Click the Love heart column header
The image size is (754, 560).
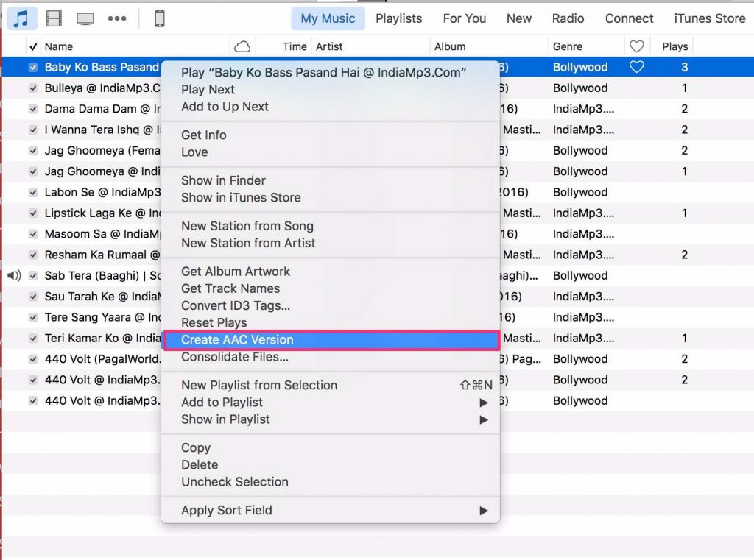pyautogui.click(x=637, y=46)
